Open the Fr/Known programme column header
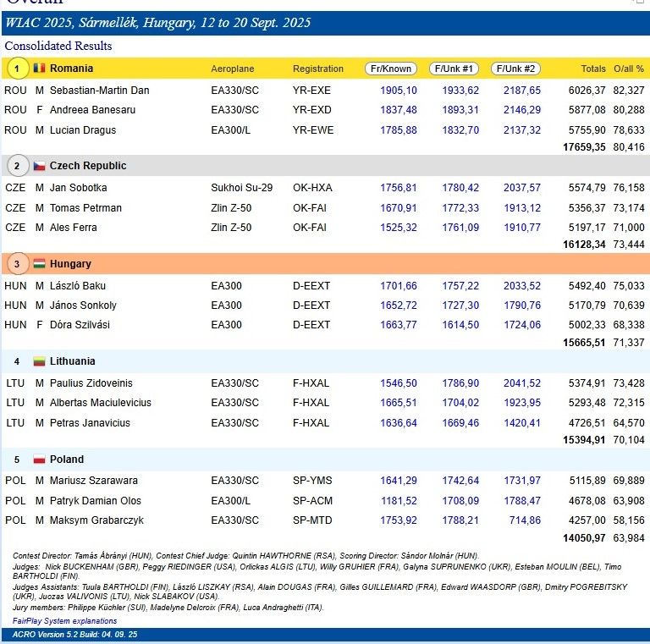This screenshot has width=650, height=644. pyautogui.click(x=391, y=69)
